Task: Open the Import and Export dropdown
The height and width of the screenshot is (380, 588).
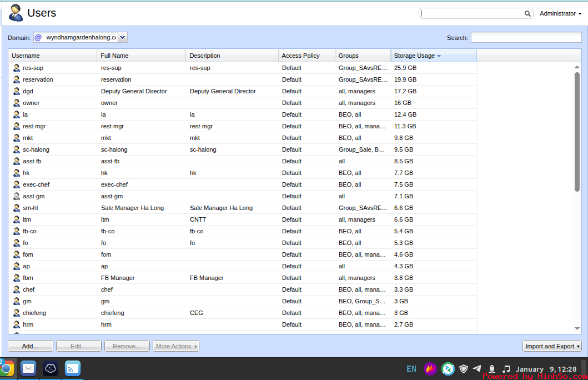Action: tap(552, 346)
